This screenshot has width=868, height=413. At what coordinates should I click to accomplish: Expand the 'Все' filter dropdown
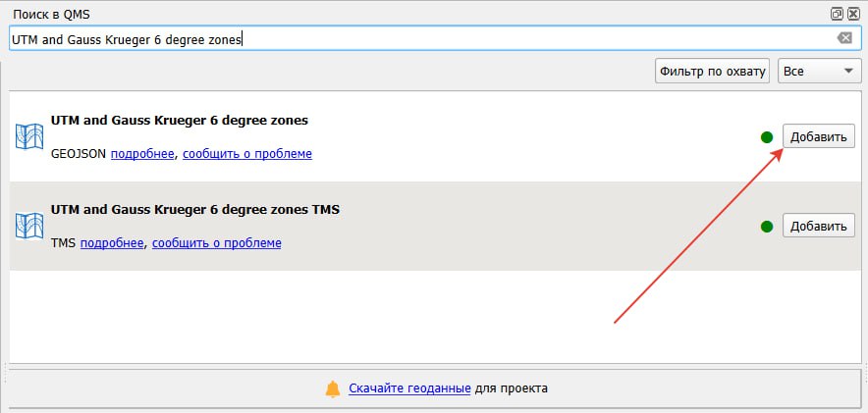(819, 72)
